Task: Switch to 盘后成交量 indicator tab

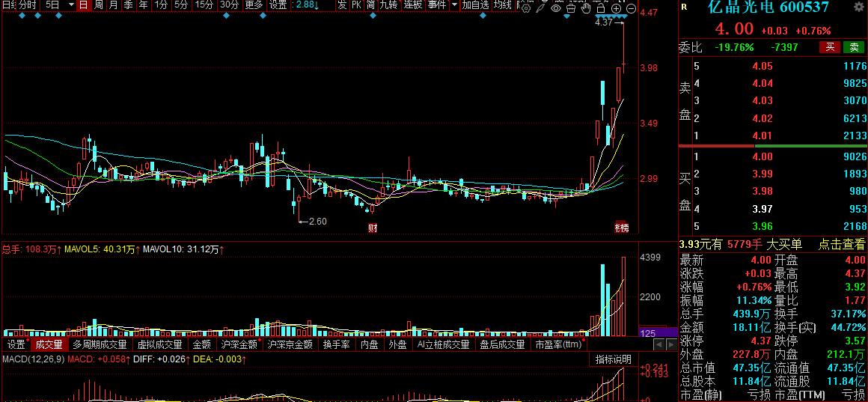Action: (502, 344)
